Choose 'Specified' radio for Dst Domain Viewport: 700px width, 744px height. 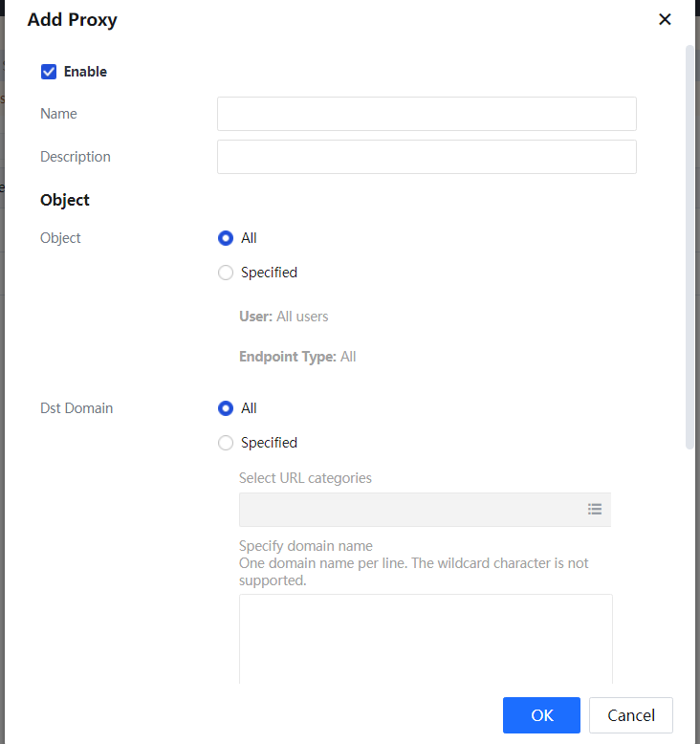tap(226, 443)
